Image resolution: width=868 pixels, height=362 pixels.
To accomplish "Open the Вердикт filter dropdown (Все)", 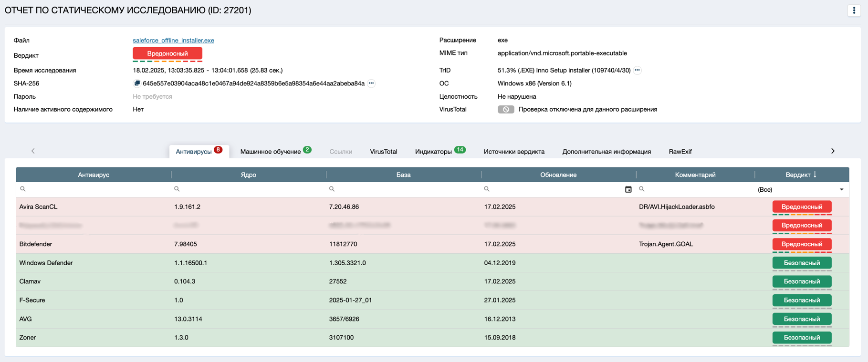I will [800, 189].
